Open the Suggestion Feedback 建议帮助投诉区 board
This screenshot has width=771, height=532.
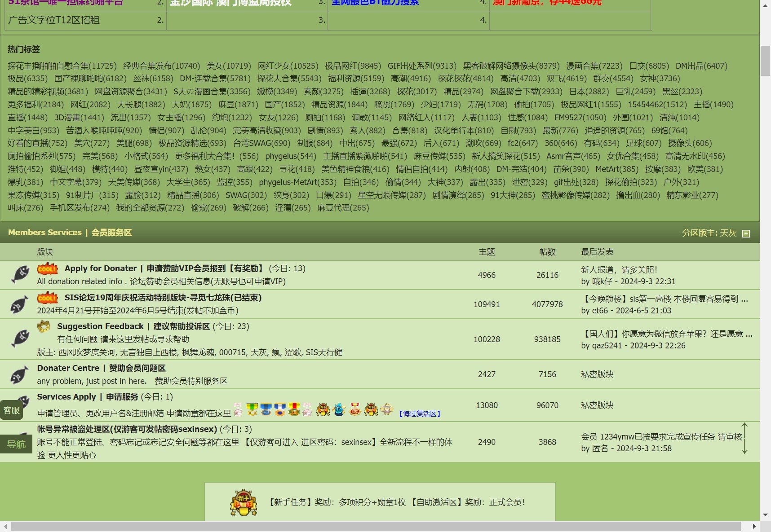133,326
